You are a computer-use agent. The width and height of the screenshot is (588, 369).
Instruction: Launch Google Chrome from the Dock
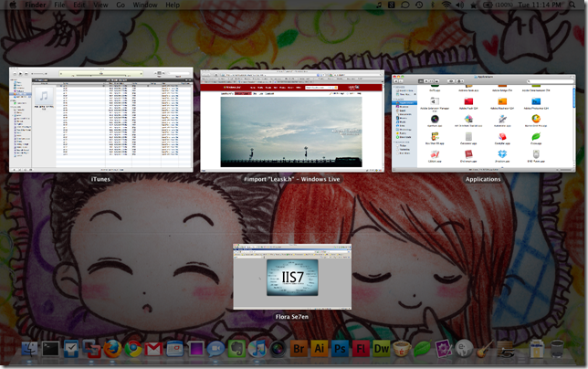pyautogui.click(x=133, y=349)
